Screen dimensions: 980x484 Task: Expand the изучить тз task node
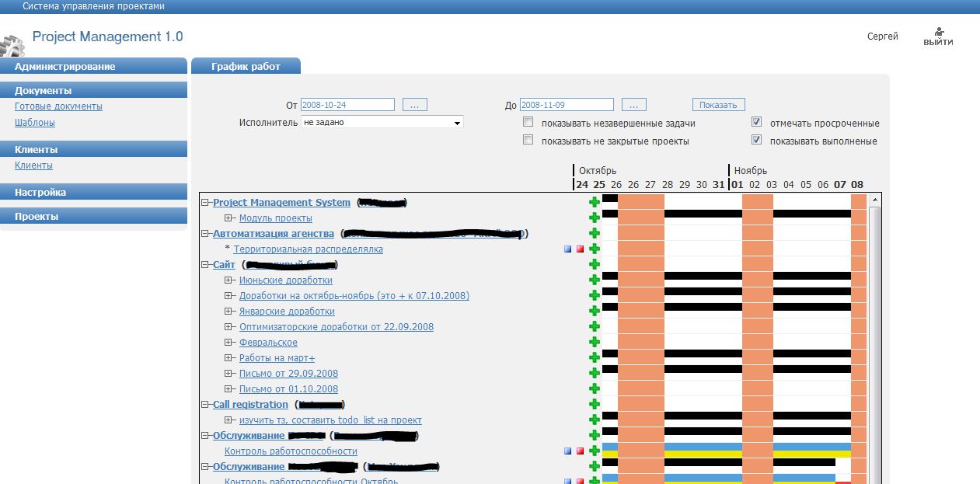[229, 420]
